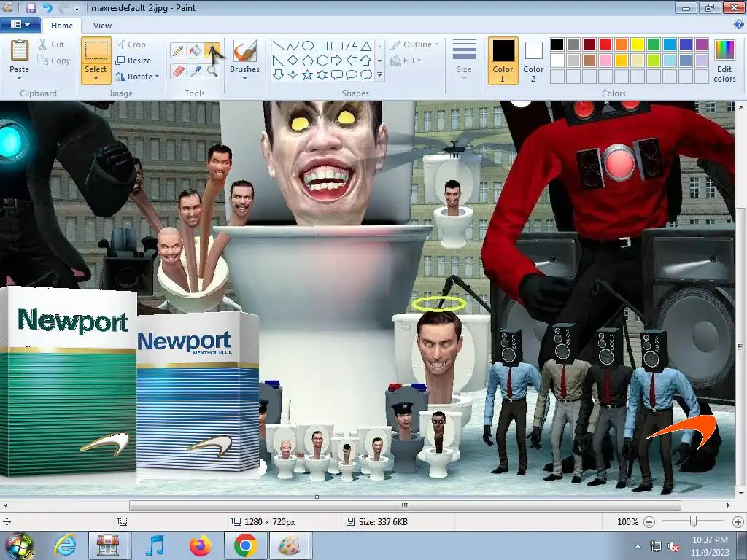Choose the Hexagon shape
747x560 pixels.
[322, 61]
